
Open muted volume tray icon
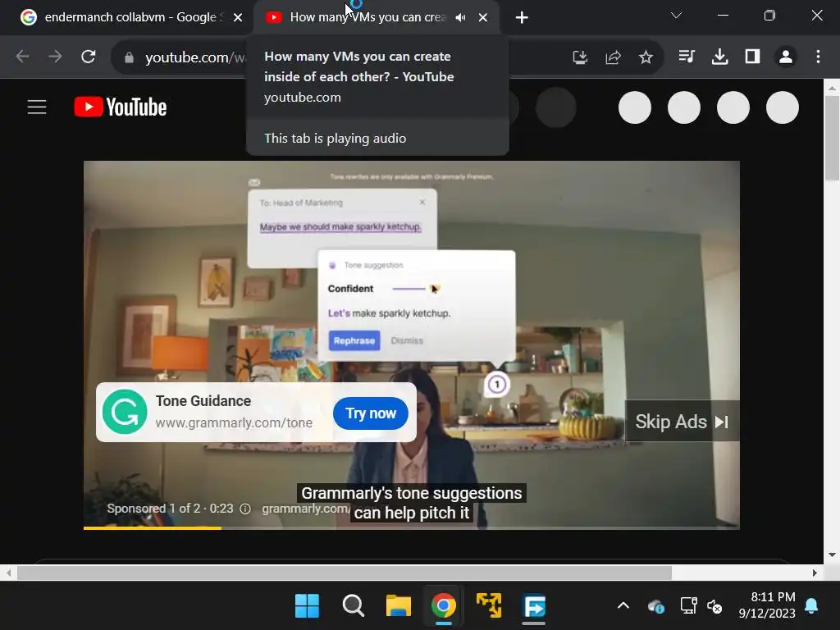coord(714,606)
